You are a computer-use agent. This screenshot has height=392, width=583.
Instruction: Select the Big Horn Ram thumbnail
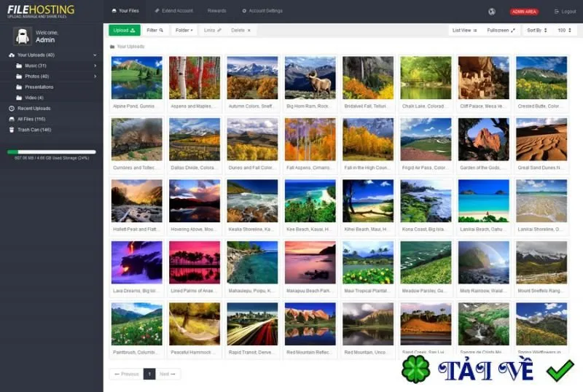[310, 77]
